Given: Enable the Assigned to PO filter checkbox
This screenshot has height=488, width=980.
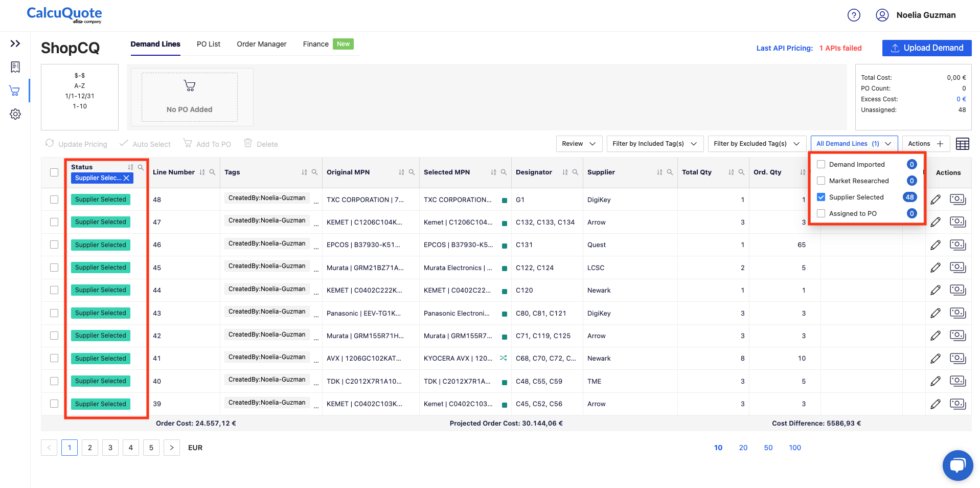Looking at the screenshot, I should (821, 213).
